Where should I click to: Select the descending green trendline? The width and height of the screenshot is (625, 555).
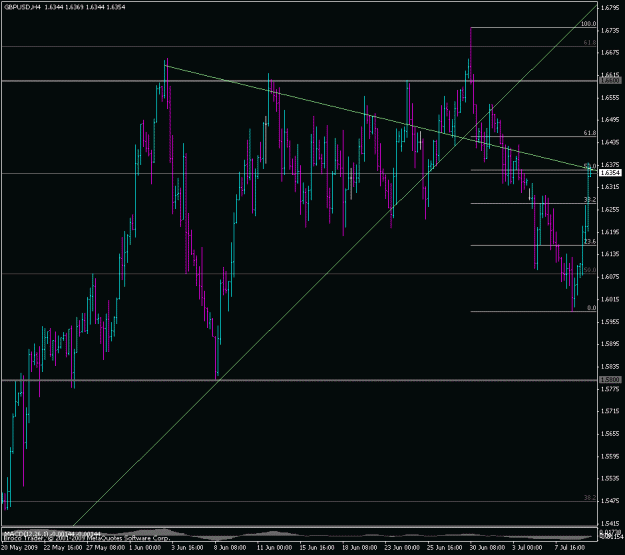381,118
